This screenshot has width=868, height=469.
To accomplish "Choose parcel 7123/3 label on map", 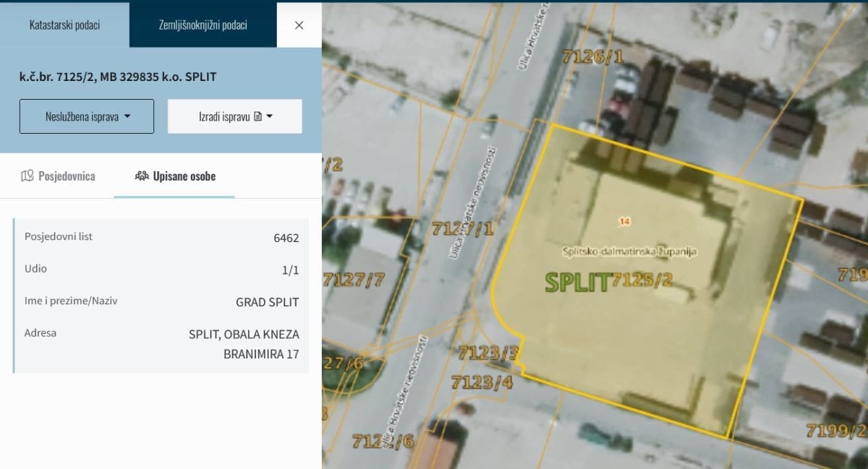I will point(488,353).
